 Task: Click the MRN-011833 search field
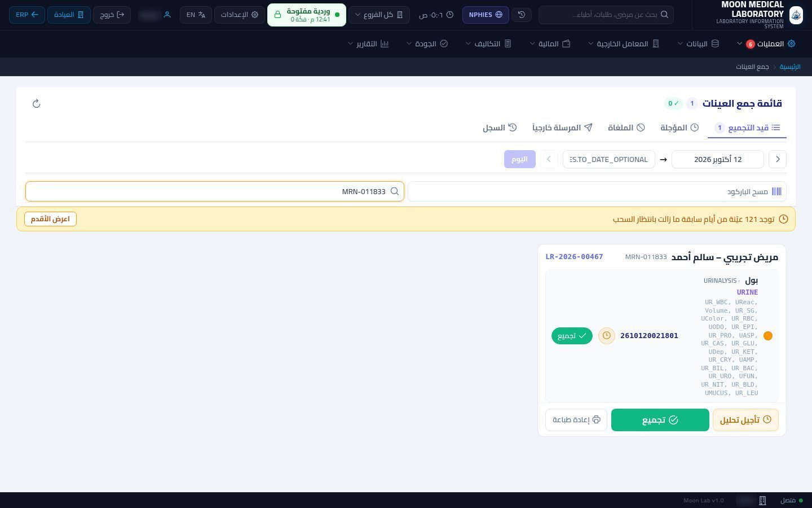coord(215,191)
